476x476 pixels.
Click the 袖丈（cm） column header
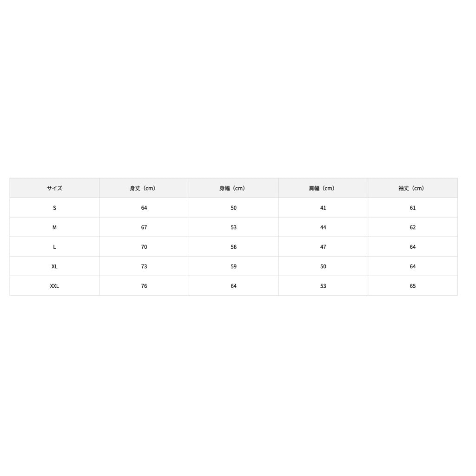pyautogui.click(x=412, y=188)
